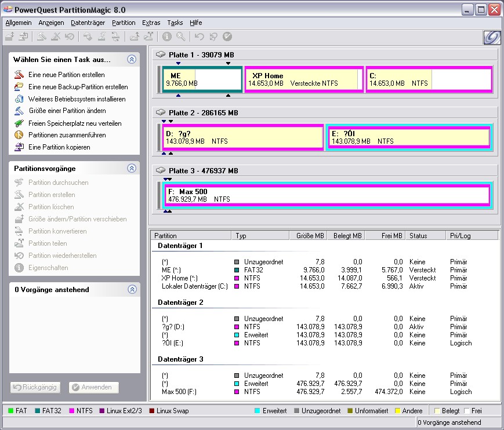
Task: Select the ME partition block on Platte 1
Action: pos(202,79)
